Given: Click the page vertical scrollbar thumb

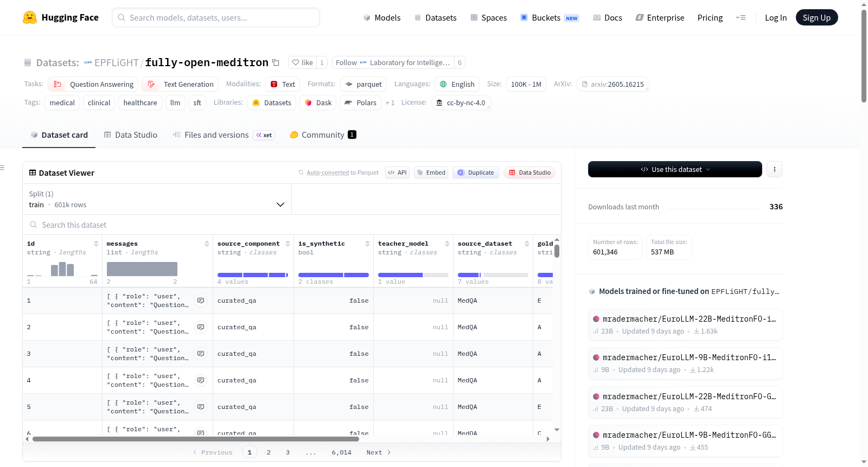Looking at the screenshot, I should pos(864,56).
